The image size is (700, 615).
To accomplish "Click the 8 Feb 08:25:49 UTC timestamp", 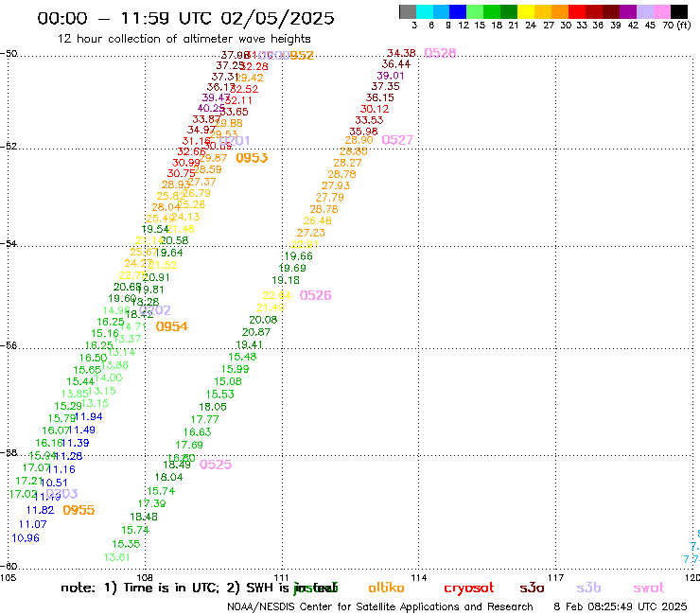I will 621,606.
